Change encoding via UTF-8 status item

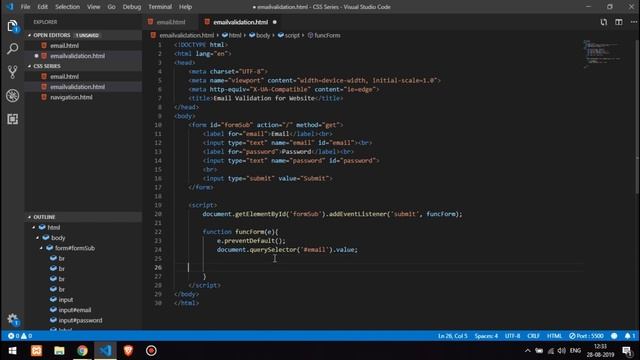512,336
